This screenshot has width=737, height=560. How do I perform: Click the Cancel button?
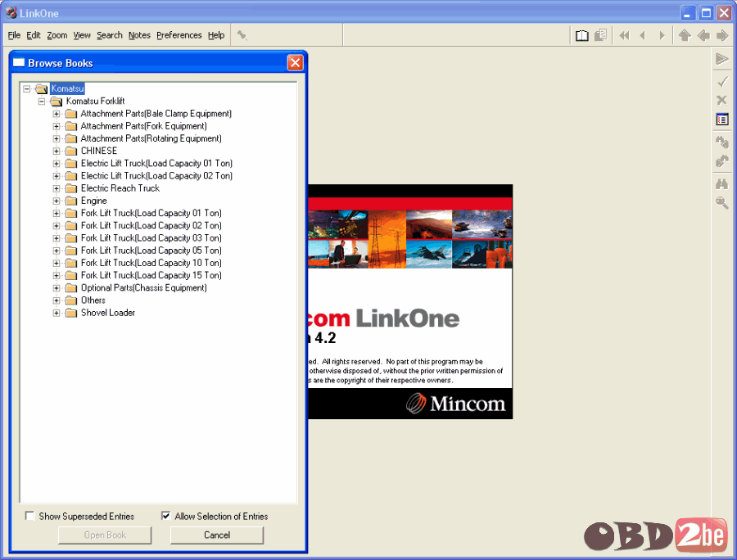pyautogui.click(x=217, y=535)
